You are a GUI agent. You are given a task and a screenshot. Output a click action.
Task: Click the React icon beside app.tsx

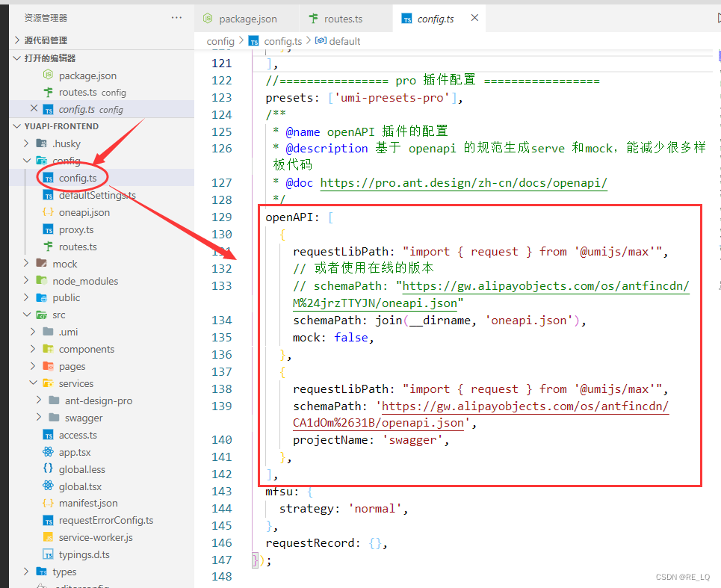point(48,452)
